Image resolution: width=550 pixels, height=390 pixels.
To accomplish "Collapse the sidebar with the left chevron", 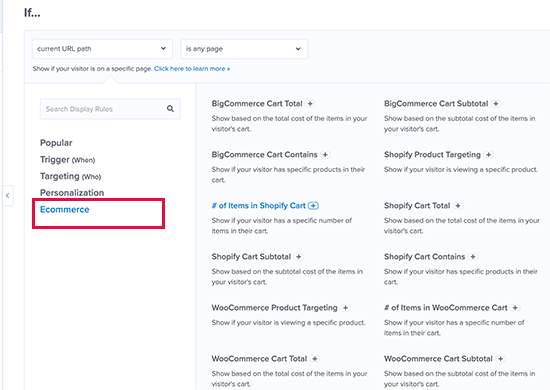I will click(x=8, y=196).
